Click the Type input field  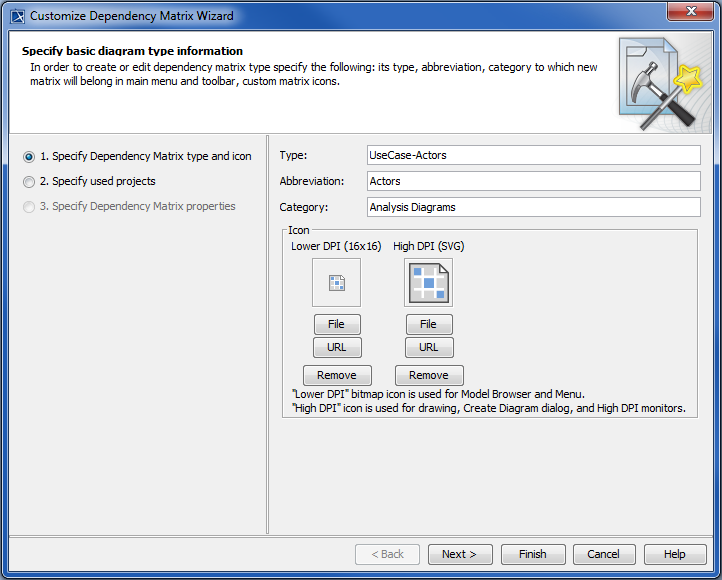[x=534, y=155]
